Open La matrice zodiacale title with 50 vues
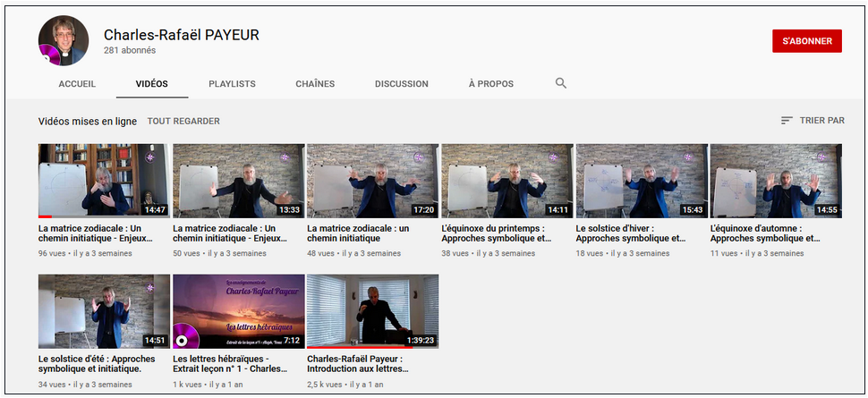Image resolution: width=868 pixels, height=398 pixels. [x=229, y=233]
